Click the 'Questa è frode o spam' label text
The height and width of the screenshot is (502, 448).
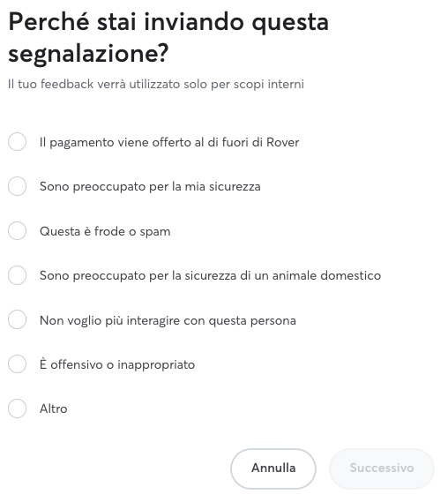105,231
